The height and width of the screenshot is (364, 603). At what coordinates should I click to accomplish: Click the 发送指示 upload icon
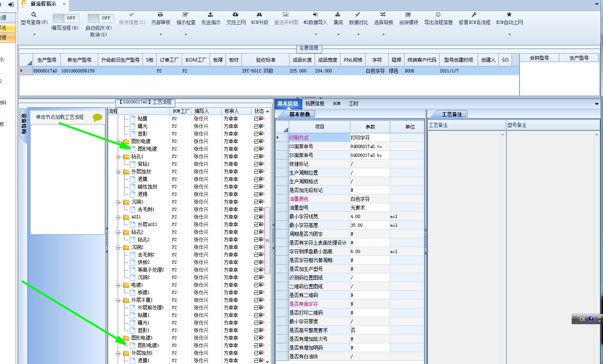tap(210, 14)
